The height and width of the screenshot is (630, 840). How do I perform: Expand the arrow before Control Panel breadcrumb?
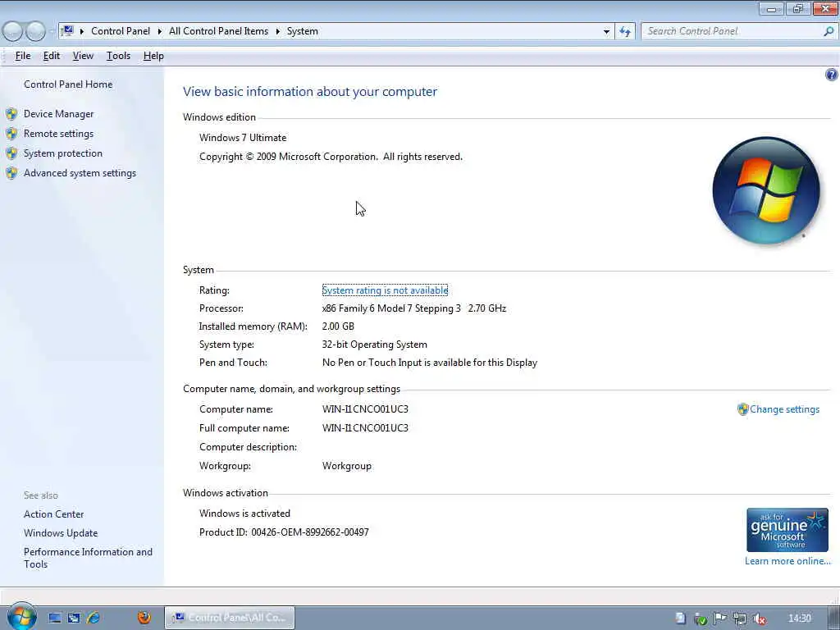[x=82, y=32]
